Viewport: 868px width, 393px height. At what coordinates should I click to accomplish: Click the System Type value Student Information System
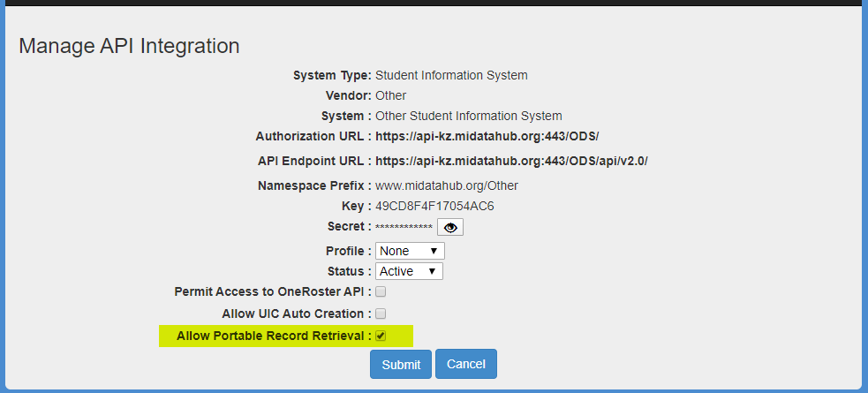click(x=451, y=75)
